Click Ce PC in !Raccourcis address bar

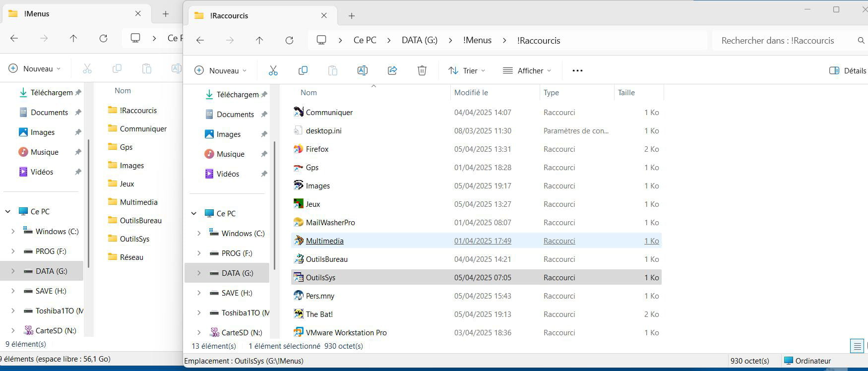coord(365,40)
